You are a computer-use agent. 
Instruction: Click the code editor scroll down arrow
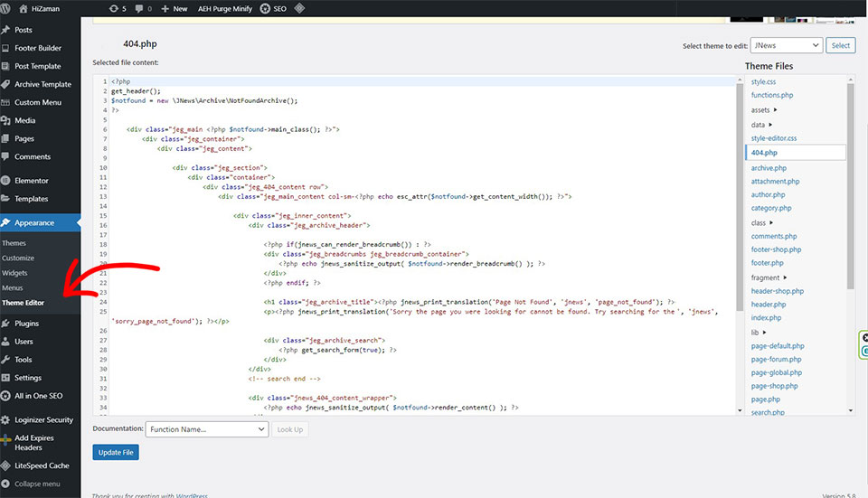coord(740,410)
